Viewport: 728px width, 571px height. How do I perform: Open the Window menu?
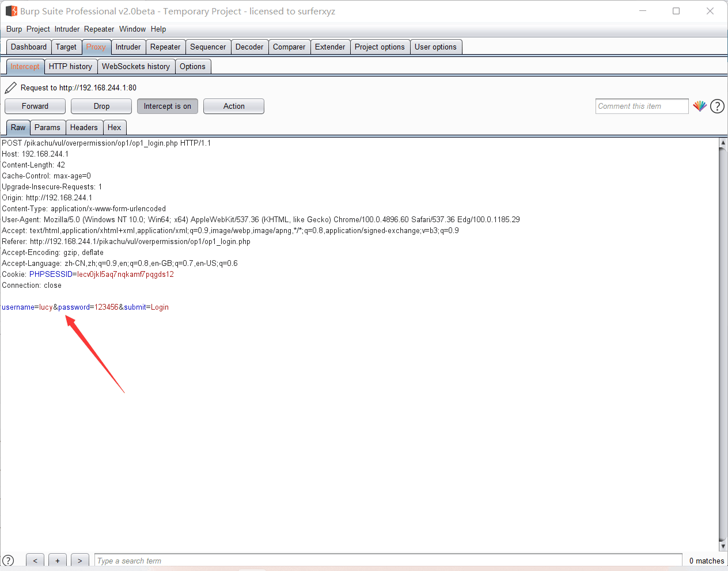pos(132,29)
